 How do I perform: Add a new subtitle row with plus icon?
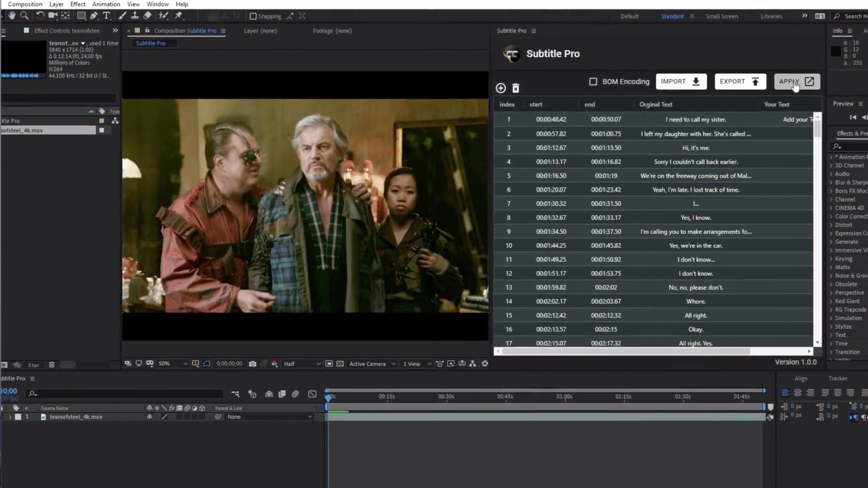pyautogui.click(x=500, y=88)
